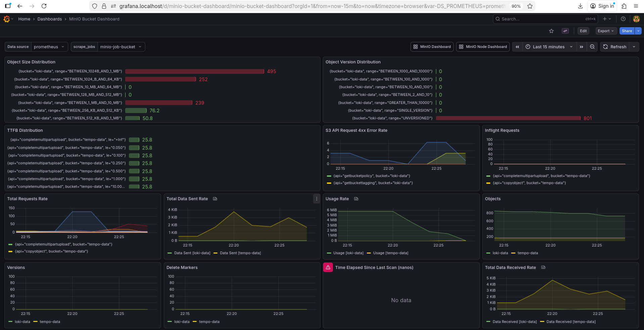
Task: Click the browser Sign in button
Action: click(602, 6)
